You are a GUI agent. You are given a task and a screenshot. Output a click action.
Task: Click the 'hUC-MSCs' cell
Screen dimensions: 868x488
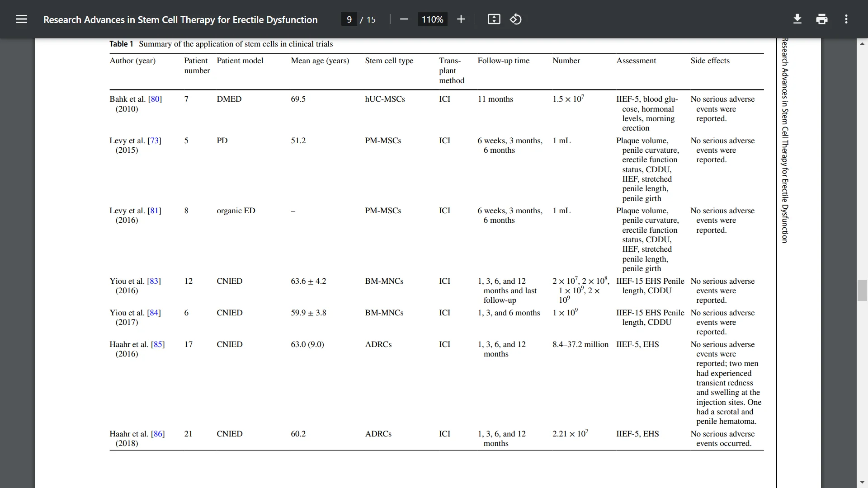(385, 99)
